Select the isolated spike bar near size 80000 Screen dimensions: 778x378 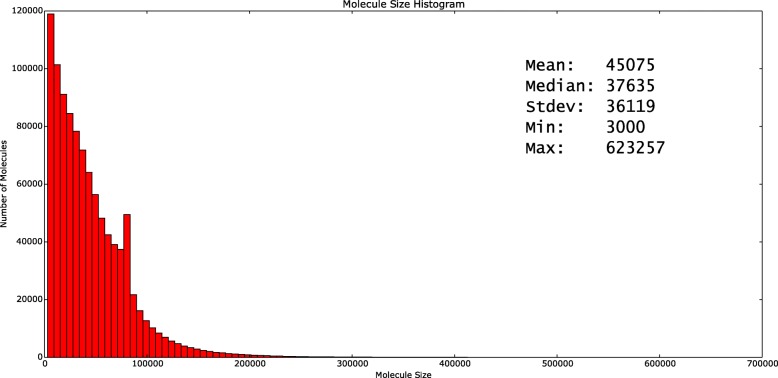[127, 286]
